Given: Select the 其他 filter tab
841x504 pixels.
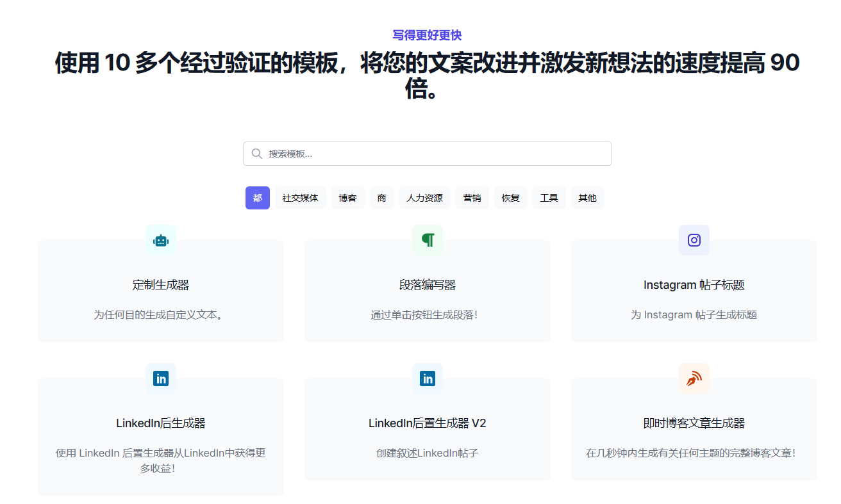Looking at the screenshot, I should tap(588, 198).
